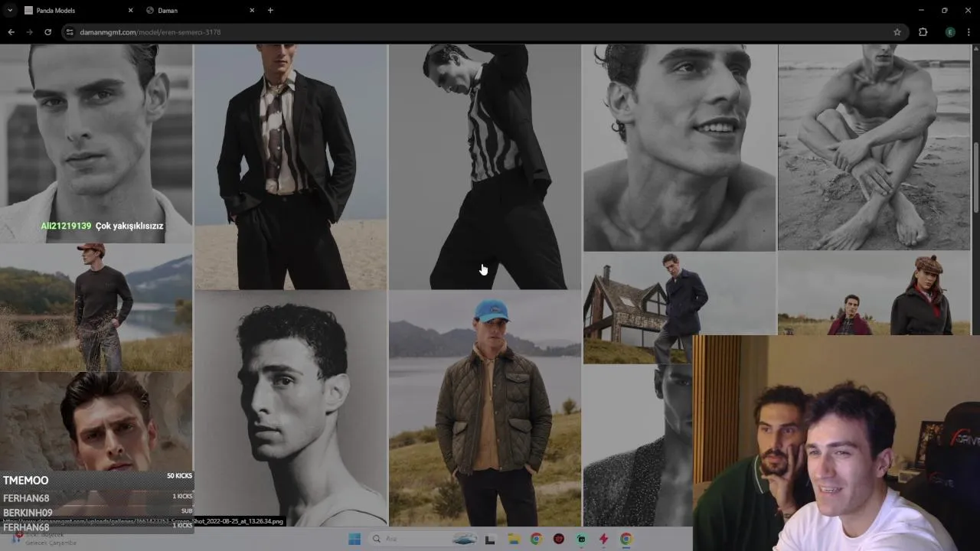The width and height of the screenshot is (980, 551).
Task: Open the Chrome three-dot menu
Action: [969, 32]
